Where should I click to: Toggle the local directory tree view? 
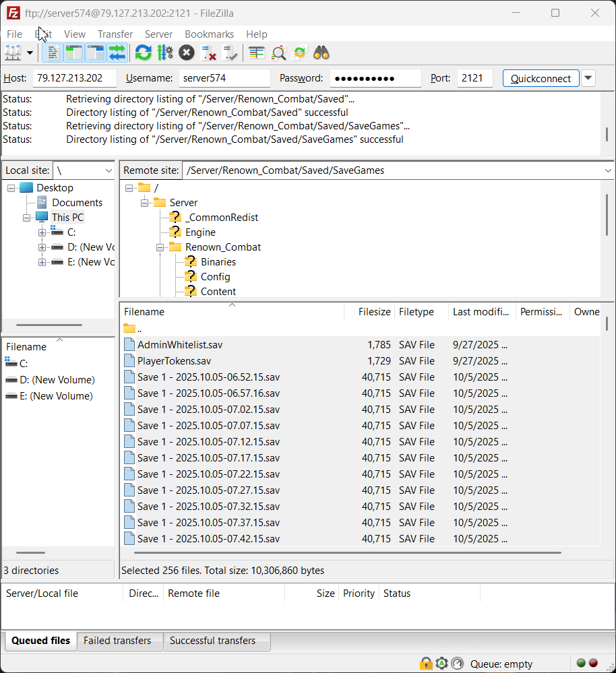click(x=73, y=53)
